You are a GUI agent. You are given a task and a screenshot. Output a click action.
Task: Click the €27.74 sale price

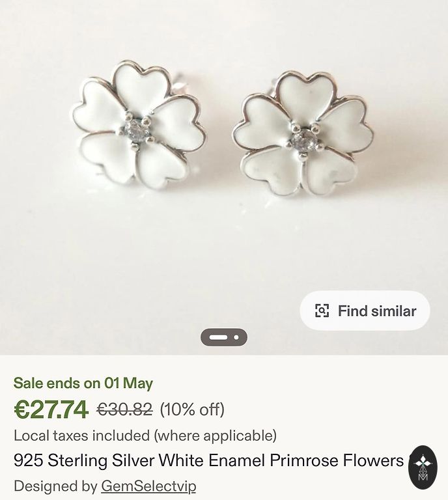point(51,410)
